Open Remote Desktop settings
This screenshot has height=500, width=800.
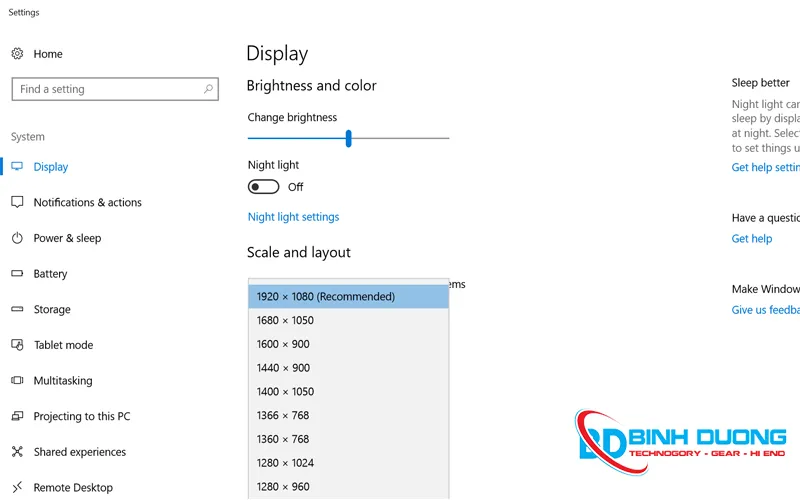(x=73, y=488)
